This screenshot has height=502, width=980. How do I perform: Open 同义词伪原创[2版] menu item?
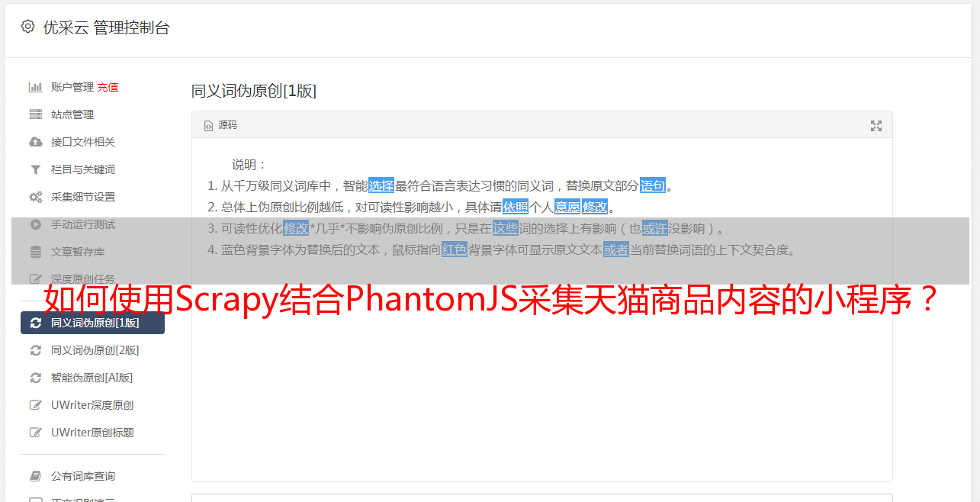tap(92, 350)
